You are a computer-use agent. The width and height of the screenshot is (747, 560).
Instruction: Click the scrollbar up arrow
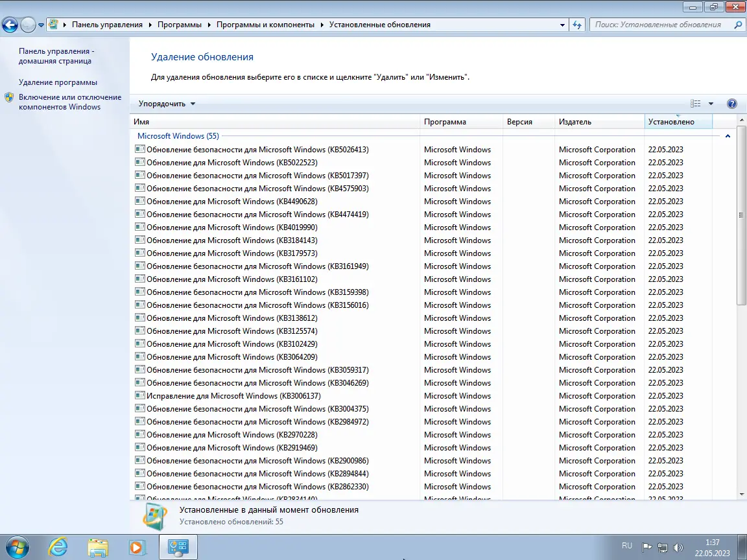(x=741, y=119)
